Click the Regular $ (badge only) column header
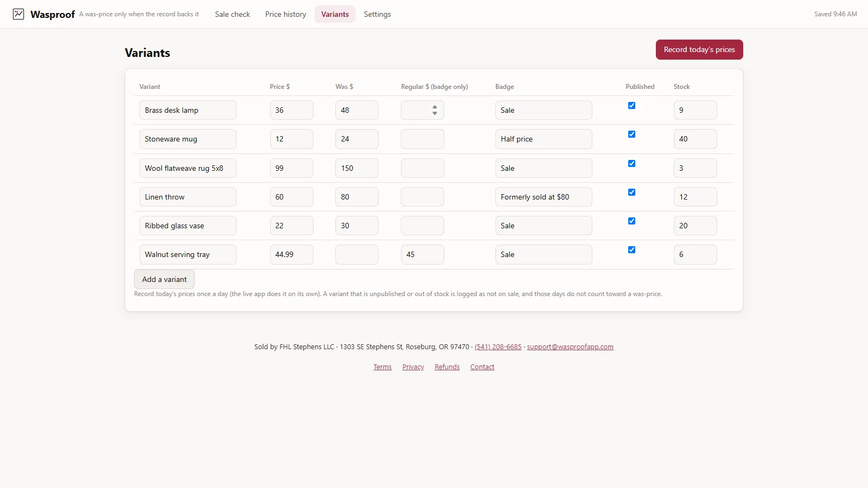Screen dimensions: 868x488 pyautogui.click(x=435, y=87)
